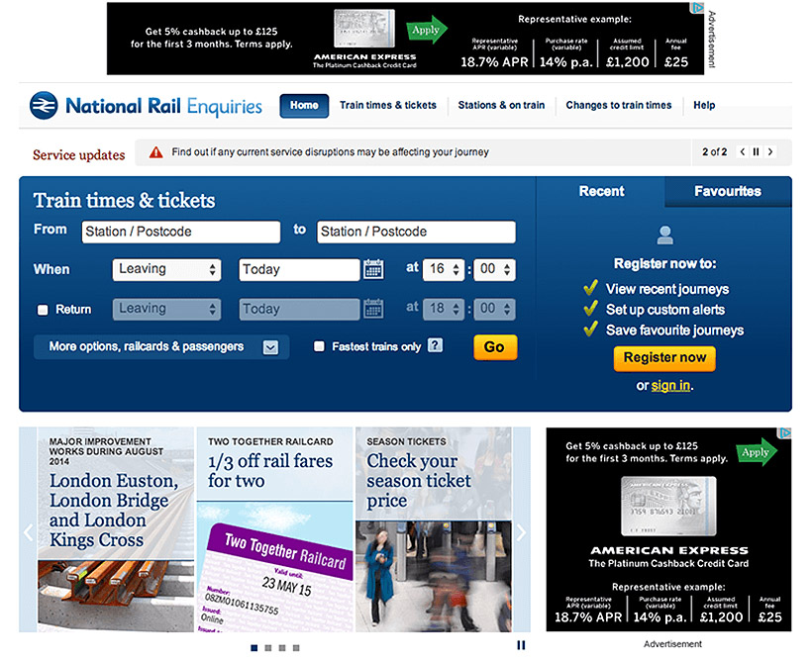Open the return date calendar picker
This screenshot has height=662, width=812.
coord(373,309)
